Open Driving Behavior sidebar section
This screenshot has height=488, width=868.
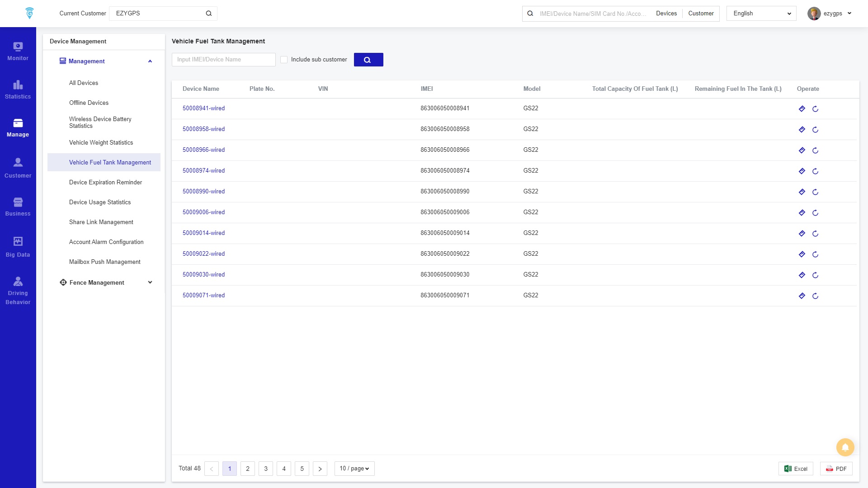coord(18,291)
